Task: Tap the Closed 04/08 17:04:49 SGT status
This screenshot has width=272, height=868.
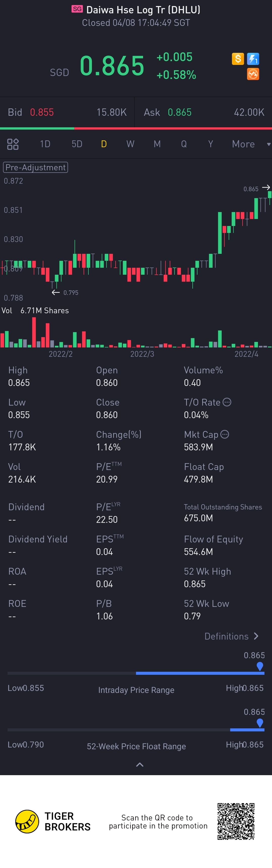Action: [x=136, y=23]
